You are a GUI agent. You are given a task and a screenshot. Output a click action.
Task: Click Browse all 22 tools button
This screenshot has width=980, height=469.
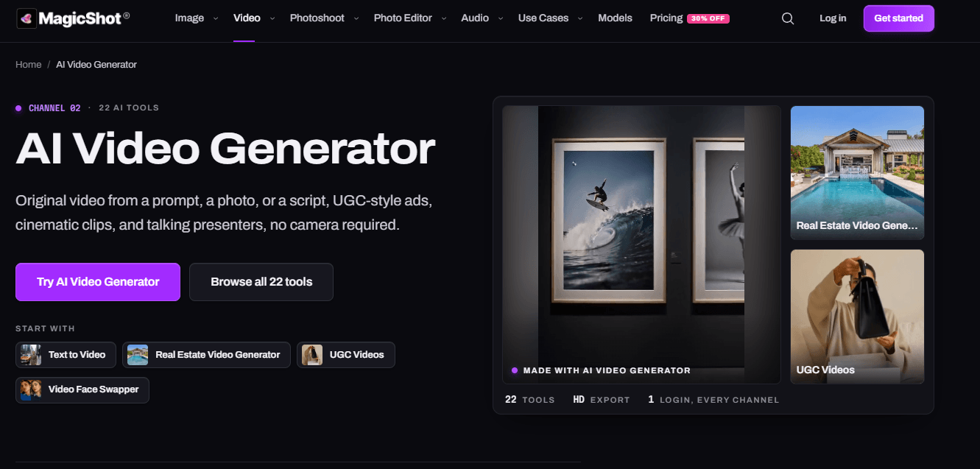click(261, 282)
